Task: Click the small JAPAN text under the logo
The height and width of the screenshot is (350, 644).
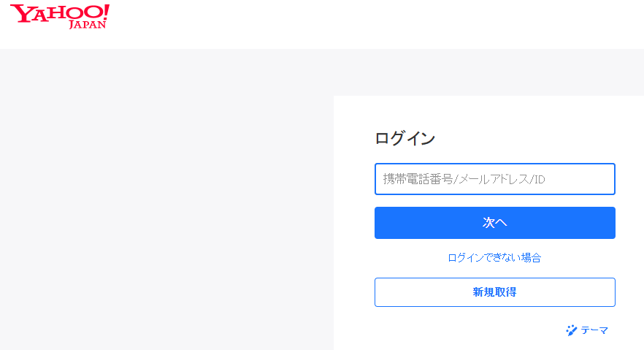Action: tap(88, 25)
